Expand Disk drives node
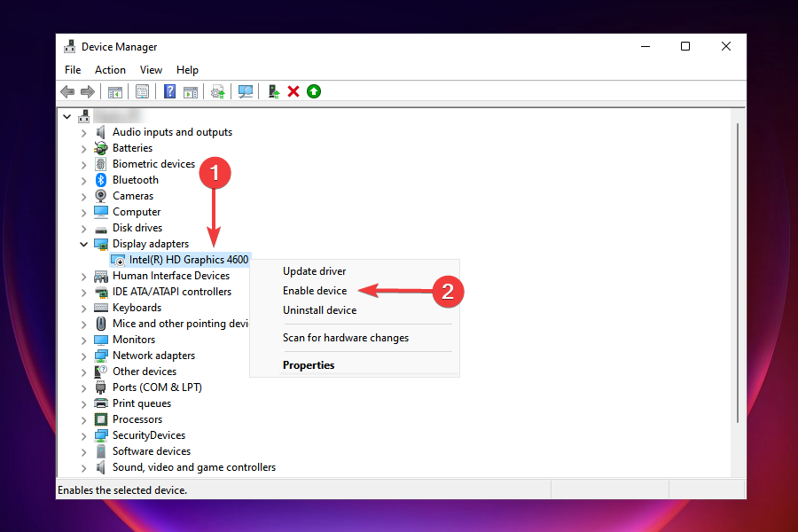The width and height of the screenshot is (798, 532). [x=84, y=229]
